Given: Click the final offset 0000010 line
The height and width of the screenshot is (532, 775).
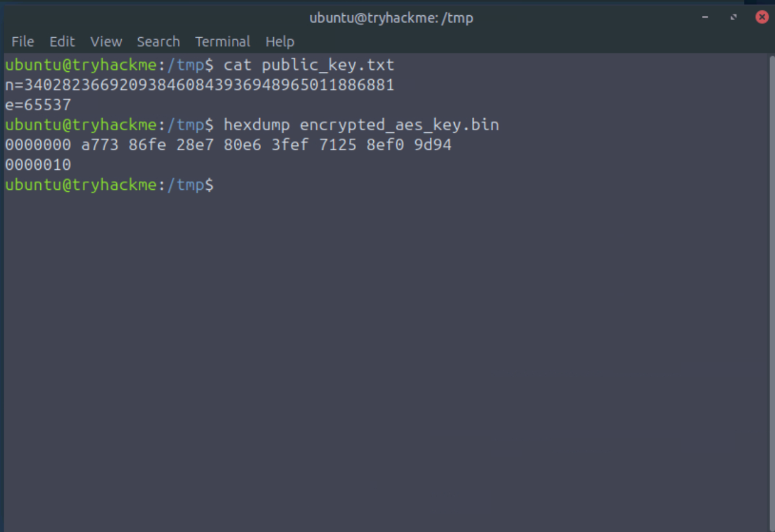Looking at the screenshot, I should 38,164.
